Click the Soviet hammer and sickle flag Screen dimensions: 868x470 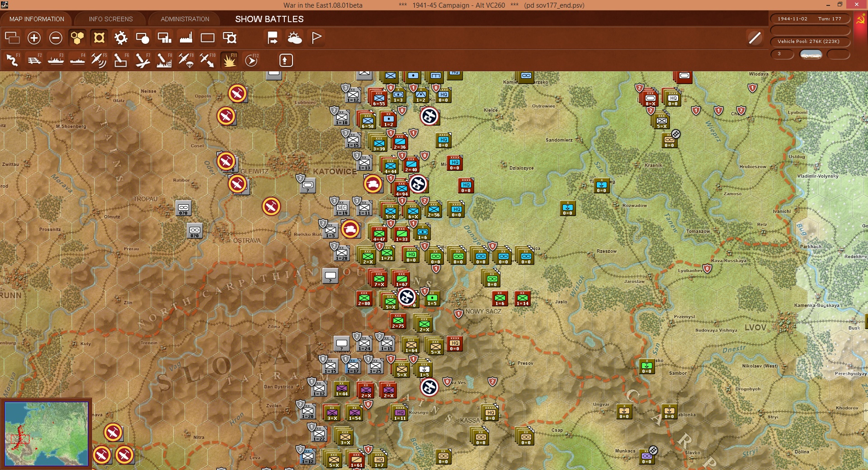pyautogui.click(x=860, y=20)
